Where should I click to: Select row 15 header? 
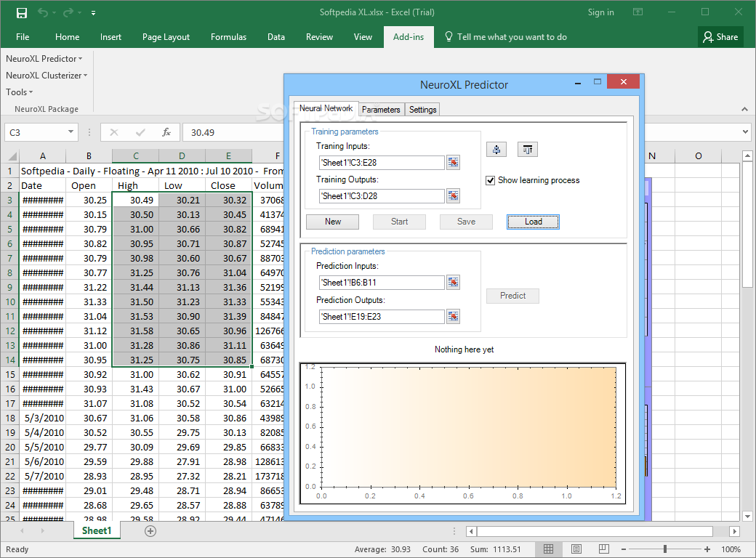[9, 374]
